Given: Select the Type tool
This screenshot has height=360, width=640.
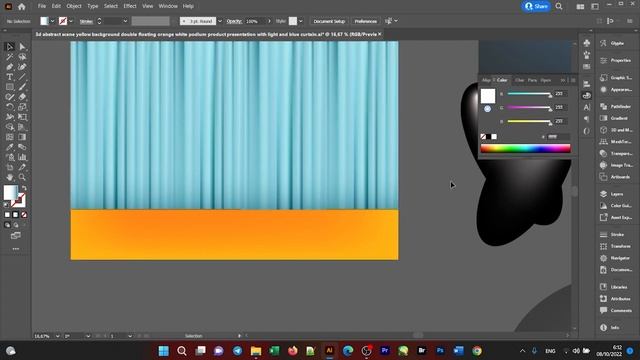Looking at the screenshot, I should (9, 77).
